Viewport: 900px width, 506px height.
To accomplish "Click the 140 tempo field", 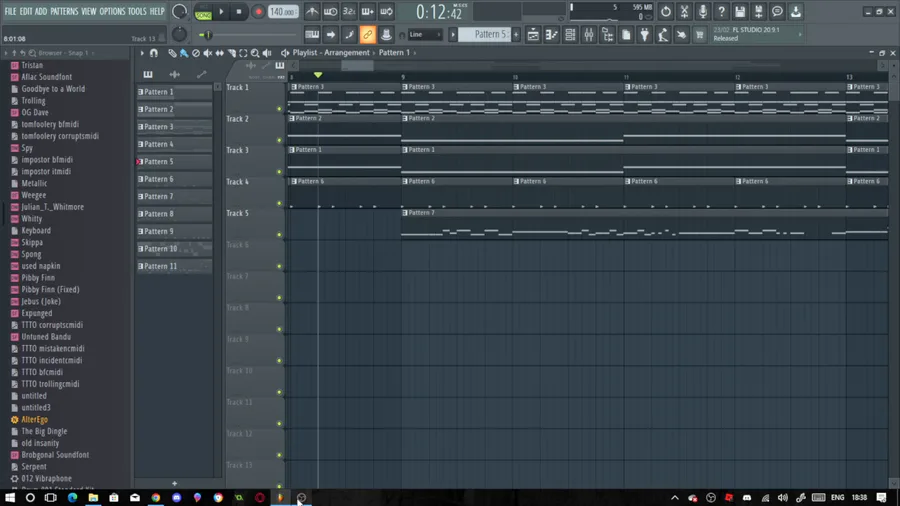I will pyautogui.click(x=283, y=11).
